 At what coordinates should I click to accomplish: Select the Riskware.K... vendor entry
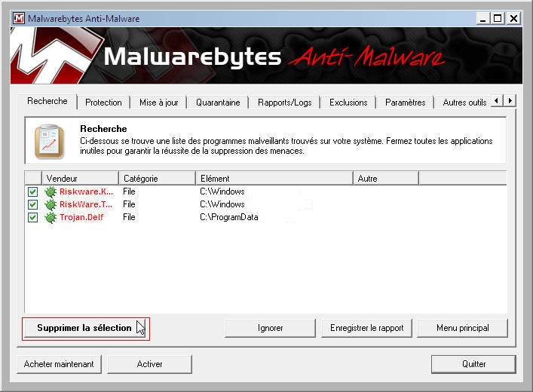(86, 191)
